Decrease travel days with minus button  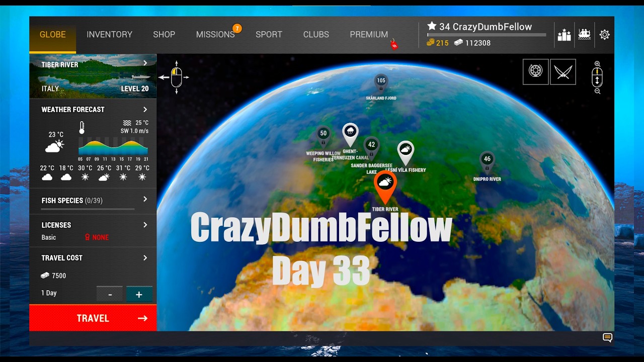110,294
